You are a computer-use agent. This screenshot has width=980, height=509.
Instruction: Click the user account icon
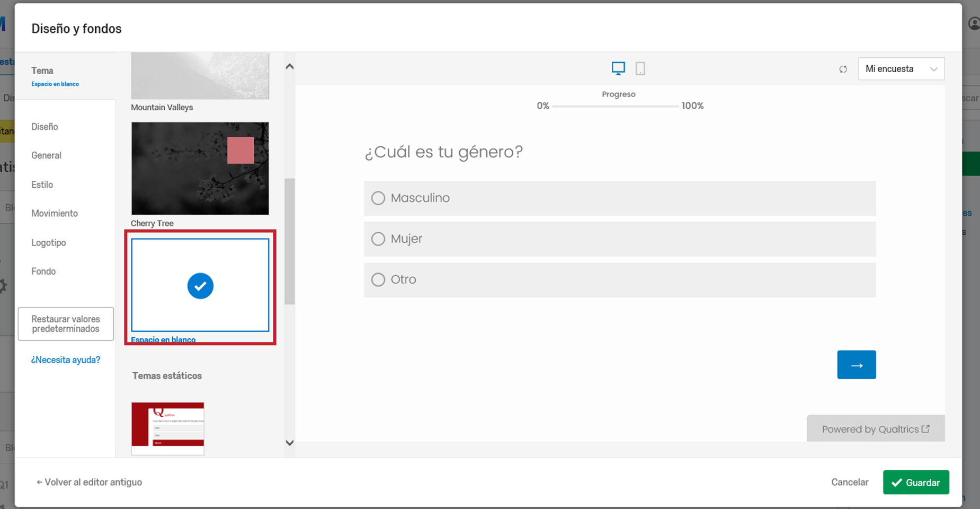(x=974, y=24)
